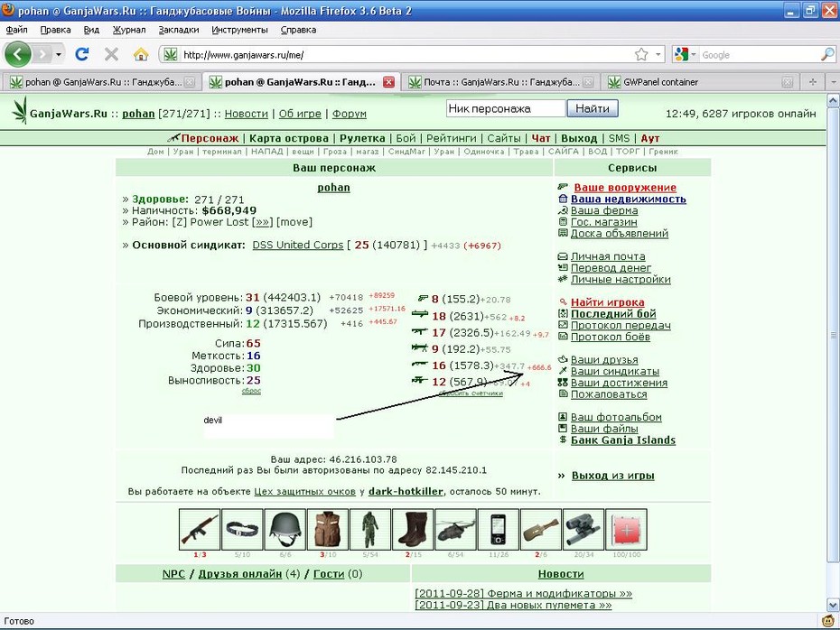Open Ваши достижения link
The width and height of the screenshot is (840, 630).
[618, 383]
